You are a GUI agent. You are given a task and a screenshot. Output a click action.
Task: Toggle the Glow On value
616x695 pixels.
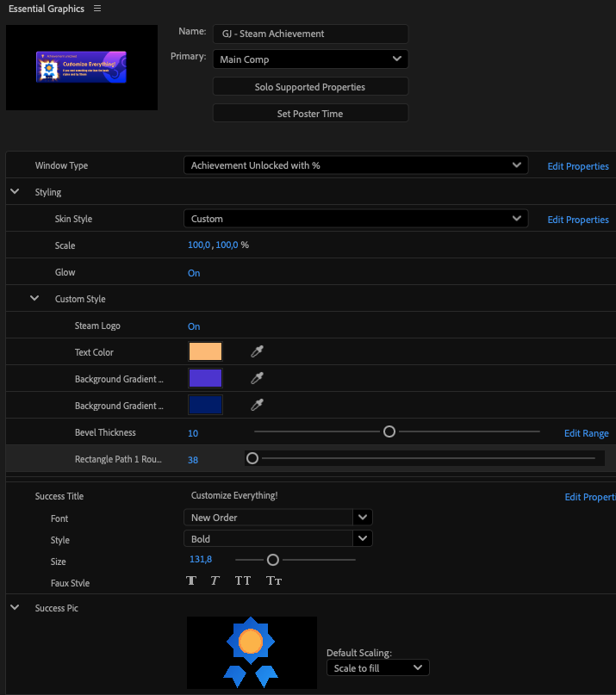pos(194,273)
